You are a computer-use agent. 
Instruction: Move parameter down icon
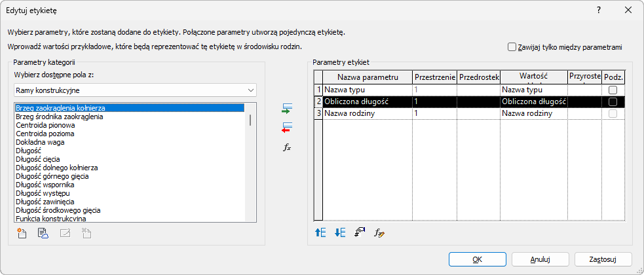[x=340, y=232]
